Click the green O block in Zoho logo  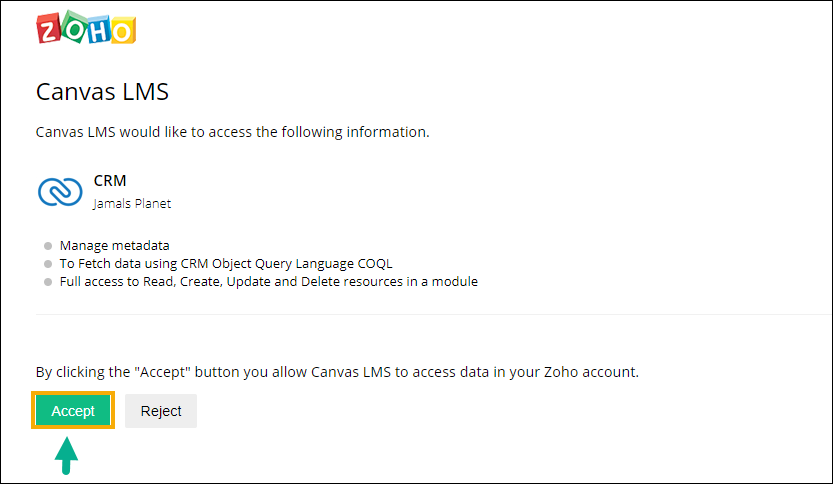[74, 27]
